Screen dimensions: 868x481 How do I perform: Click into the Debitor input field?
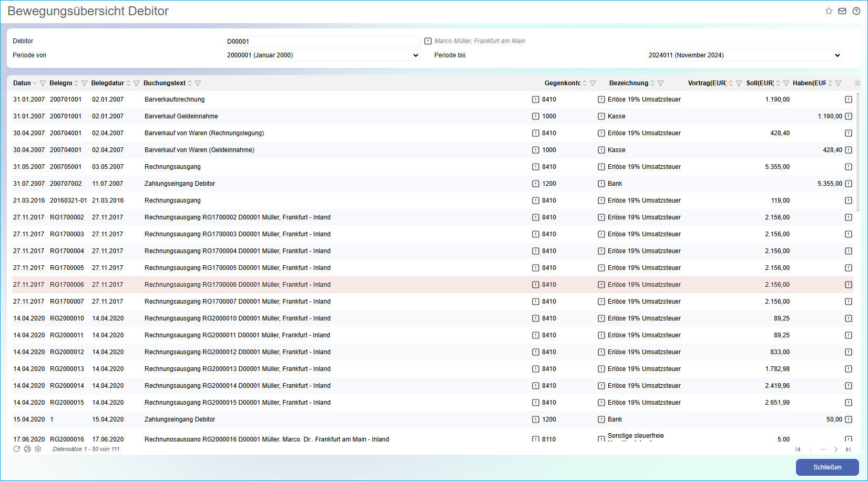(322, 41)
